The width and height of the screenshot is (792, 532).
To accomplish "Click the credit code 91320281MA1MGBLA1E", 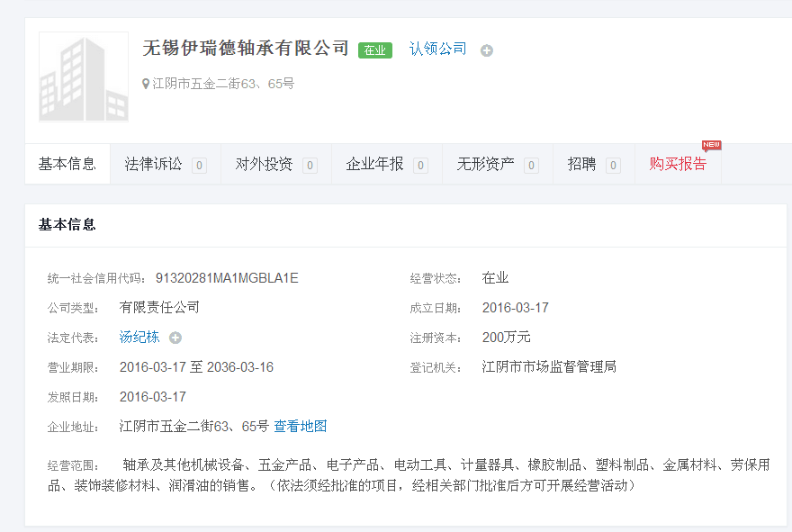I will click(227, 278).
